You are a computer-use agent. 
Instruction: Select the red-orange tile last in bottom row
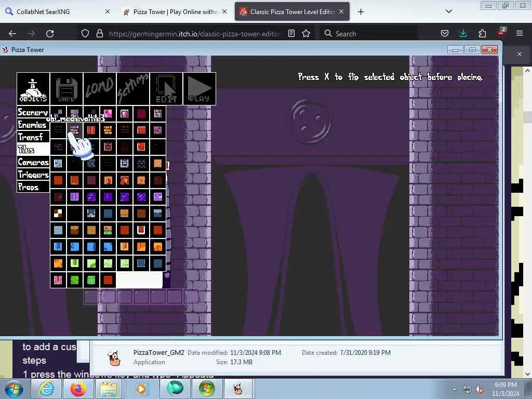[x=108, y=280]
